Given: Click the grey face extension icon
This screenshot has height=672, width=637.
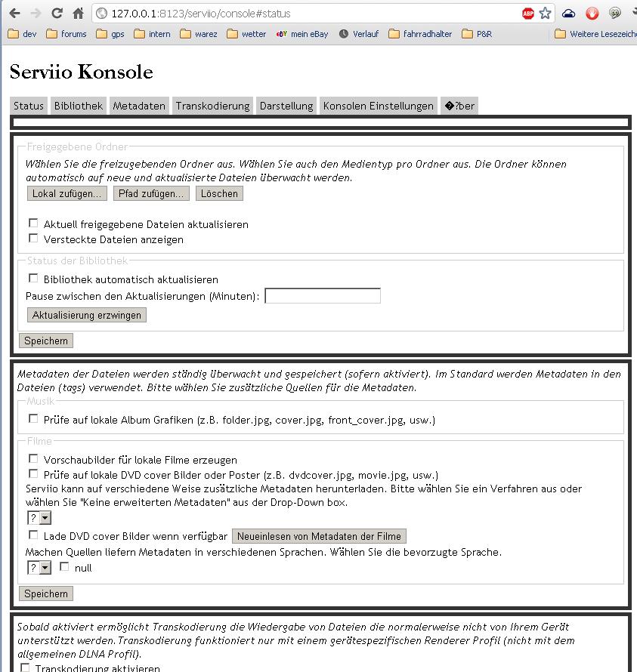Looking at the screenshot, I should coord(614,14).
